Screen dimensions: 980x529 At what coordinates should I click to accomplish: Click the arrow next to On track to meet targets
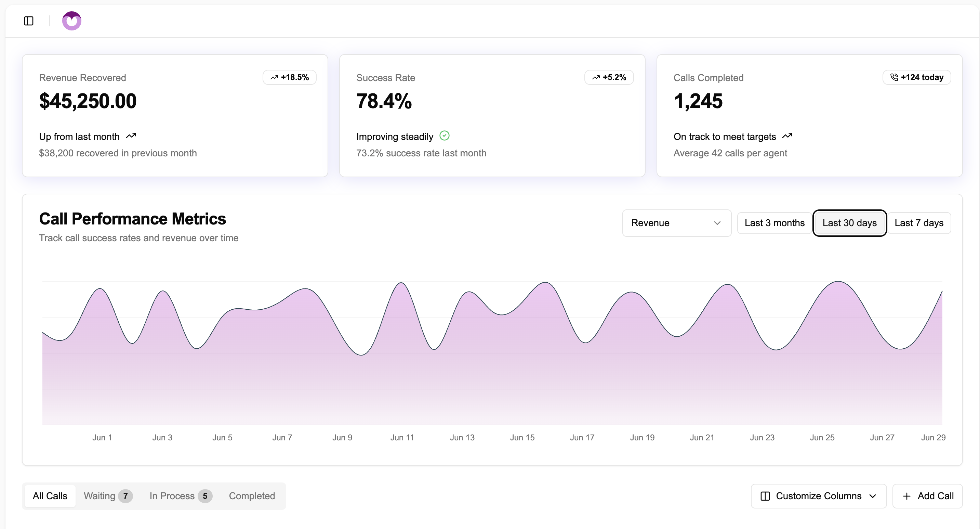(788, 136)
